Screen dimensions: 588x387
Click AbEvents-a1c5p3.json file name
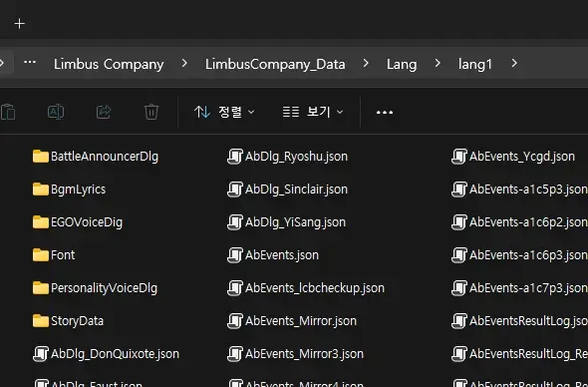(x=528, y=190)
